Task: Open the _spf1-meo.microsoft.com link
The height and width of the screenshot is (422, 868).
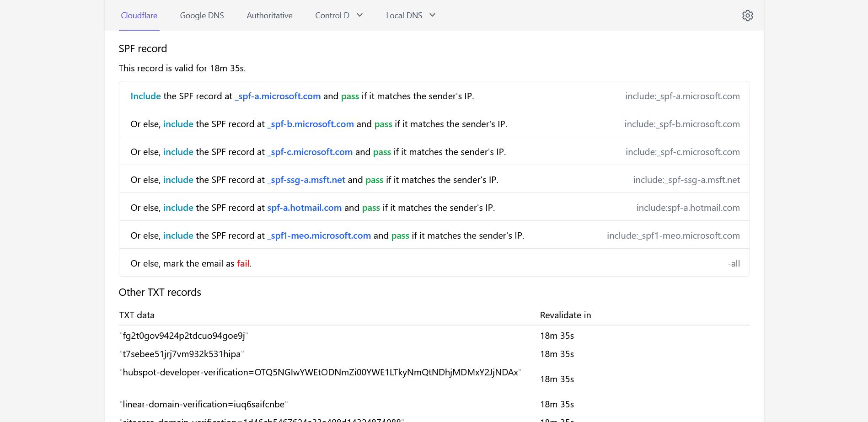Action: 319,235
